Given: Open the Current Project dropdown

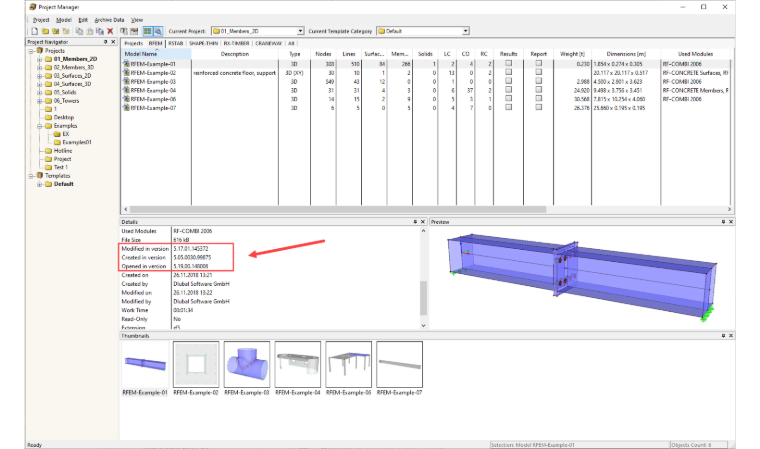Looking at the screenshot, I should click(301, 31).
